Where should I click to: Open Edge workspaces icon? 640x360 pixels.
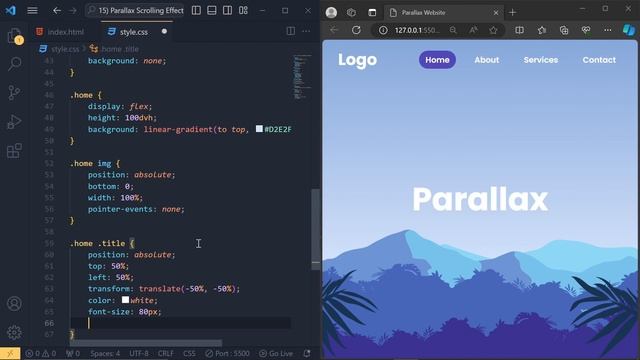(351, 13)
